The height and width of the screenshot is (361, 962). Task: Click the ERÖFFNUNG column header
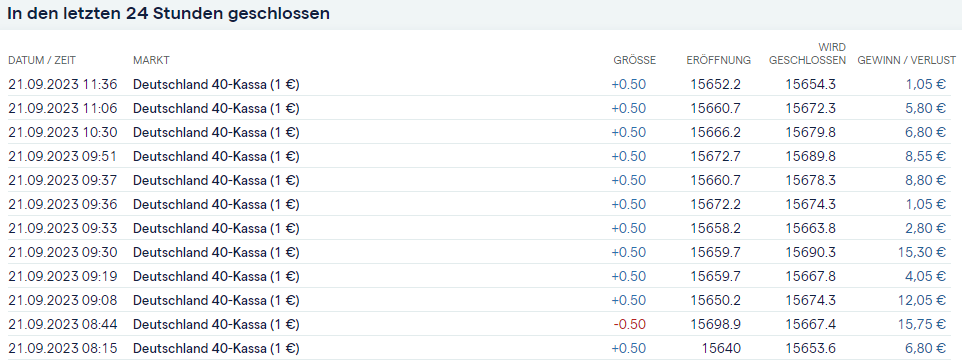[x=718, y=60]
